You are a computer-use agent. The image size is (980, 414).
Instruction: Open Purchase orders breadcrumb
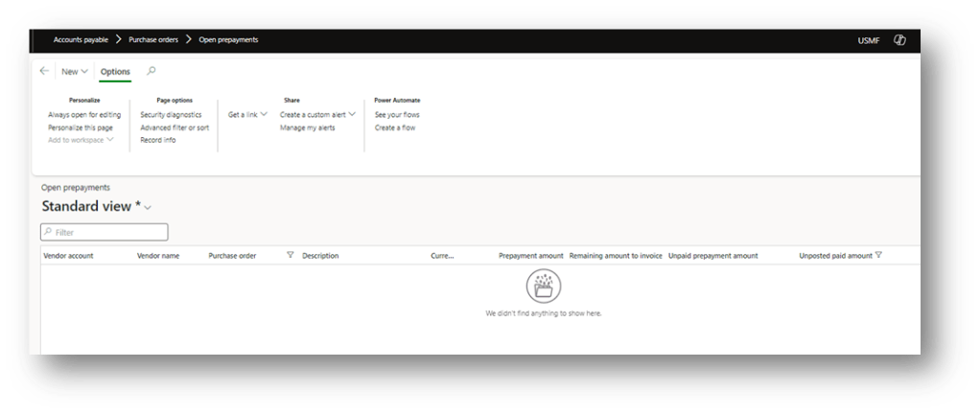tap(153, 40)
